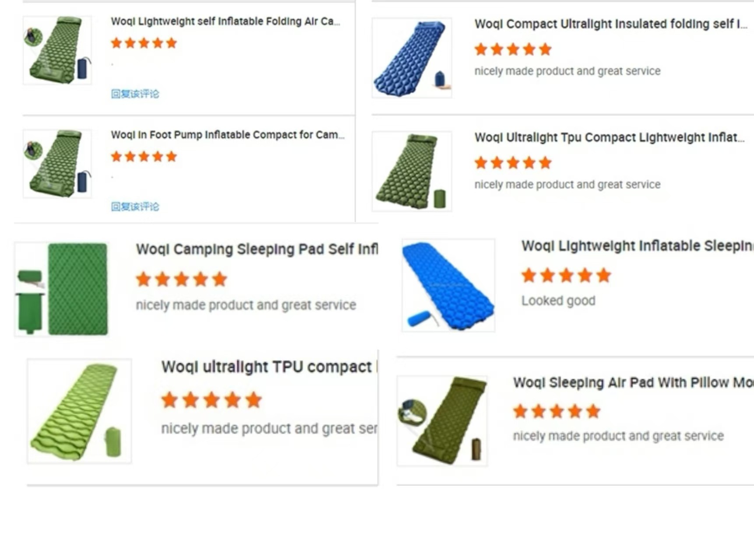This screenshot has height=560, width=754.
Task: Open the Camping Sleeping Pad Self Infl product image
Action: 62,289
